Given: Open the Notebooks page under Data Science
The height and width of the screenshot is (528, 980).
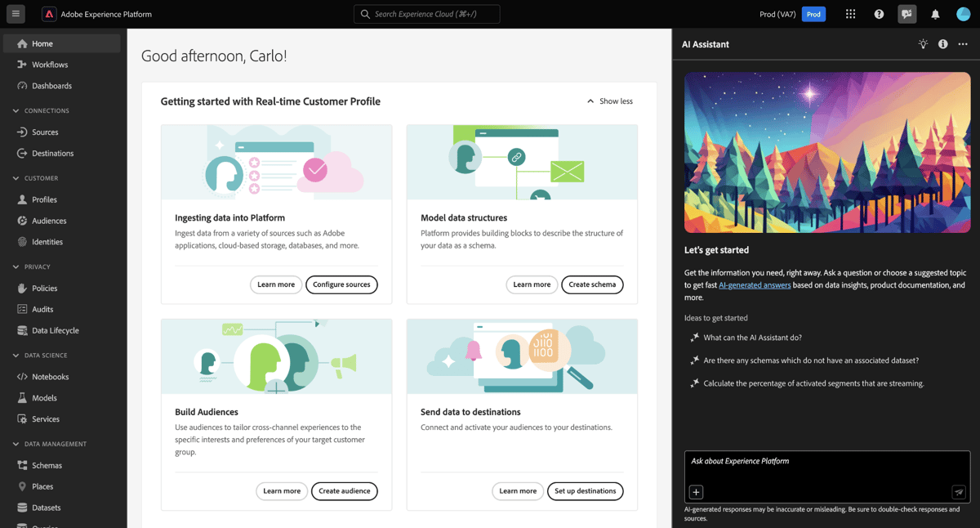Looking at the screenshot, I should click(51, 376).
